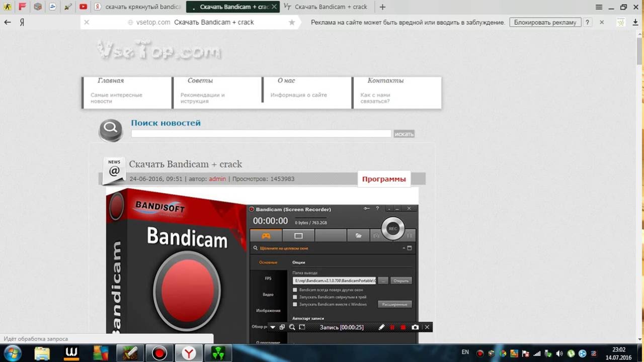The width and height of the screenshot is (644, 362).
Task: Stop recording on the recorder bar
Action: click(403, 327)
